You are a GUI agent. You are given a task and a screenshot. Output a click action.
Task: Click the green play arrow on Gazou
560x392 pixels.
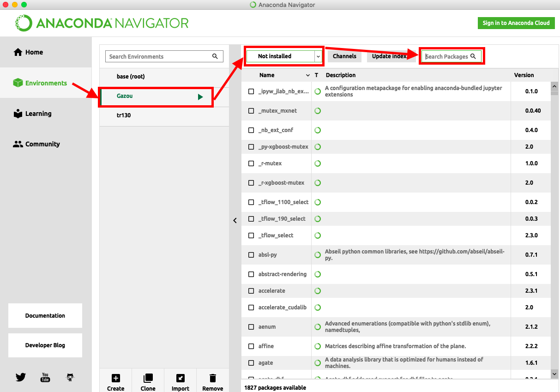click(200, 96)
